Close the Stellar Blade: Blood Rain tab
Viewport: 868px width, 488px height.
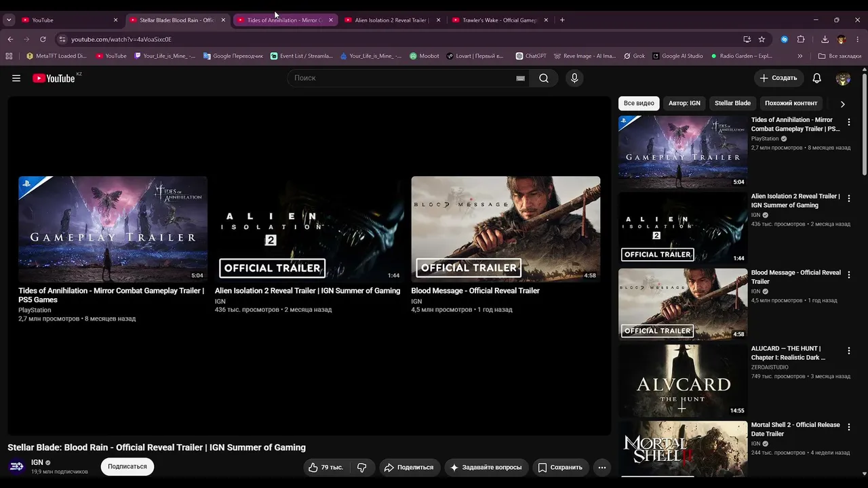(x=223, y=20)
